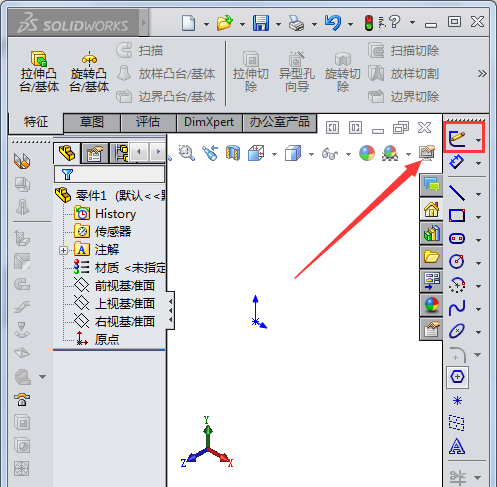The height and width of the screenshot is (487, 497).
Task: Expand the Circle tool dropdown arrow
Action: point(478,263)
